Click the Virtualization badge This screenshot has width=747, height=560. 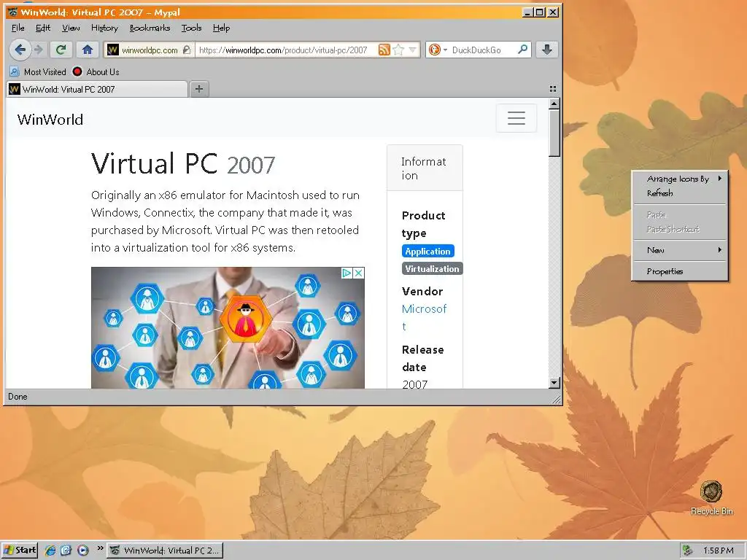click(432, 268)
